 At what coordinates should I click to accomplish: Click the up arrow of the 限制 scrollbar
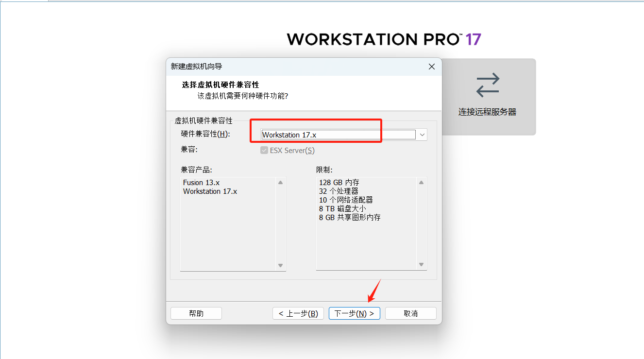[x=421, y=183]
